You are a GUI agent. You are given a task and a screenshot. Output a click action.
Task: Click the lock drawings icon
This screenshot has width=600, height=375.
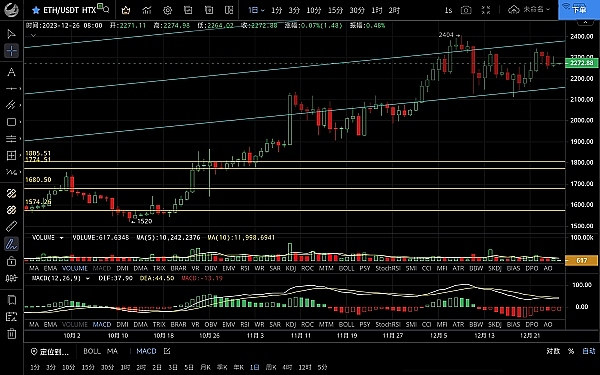[11, 261]
